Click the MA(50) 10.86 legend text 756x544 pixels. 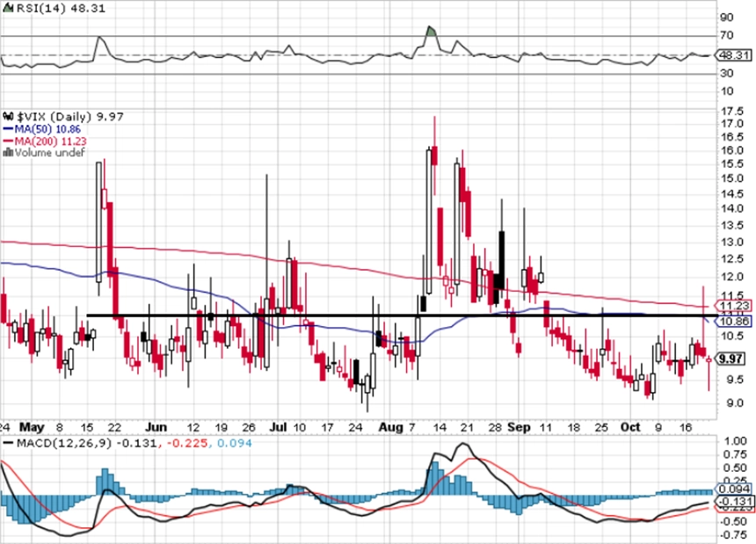(x=47, y=129)
